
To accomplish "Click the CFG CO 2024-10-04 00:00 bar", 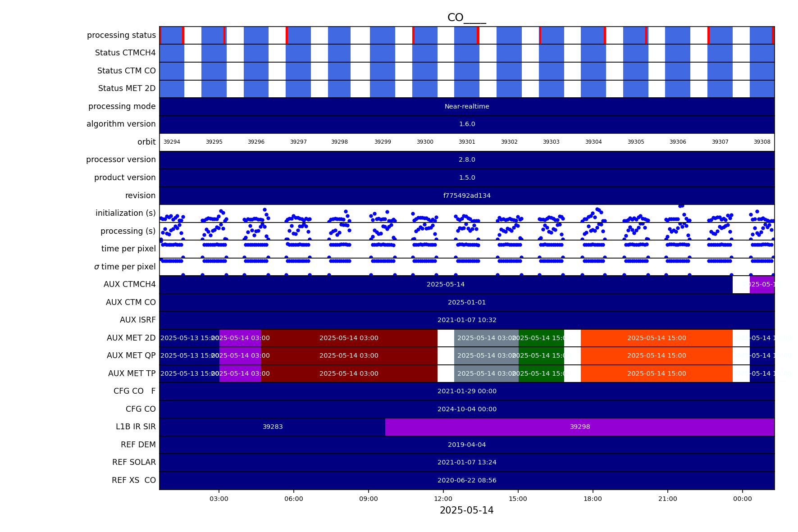I will click(467, 409).
